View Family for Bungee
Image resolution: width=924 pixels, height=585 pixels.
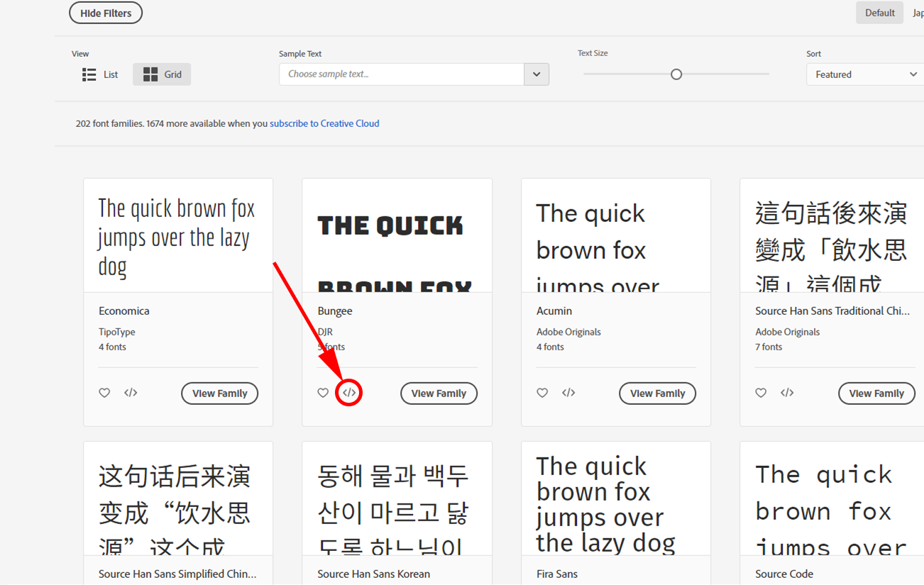439,394
